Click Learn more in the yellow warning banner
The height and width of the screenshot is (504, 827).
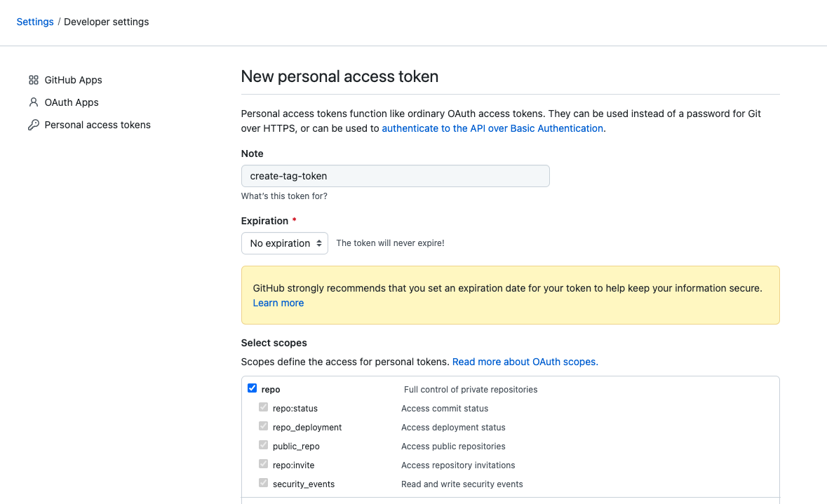278,302
